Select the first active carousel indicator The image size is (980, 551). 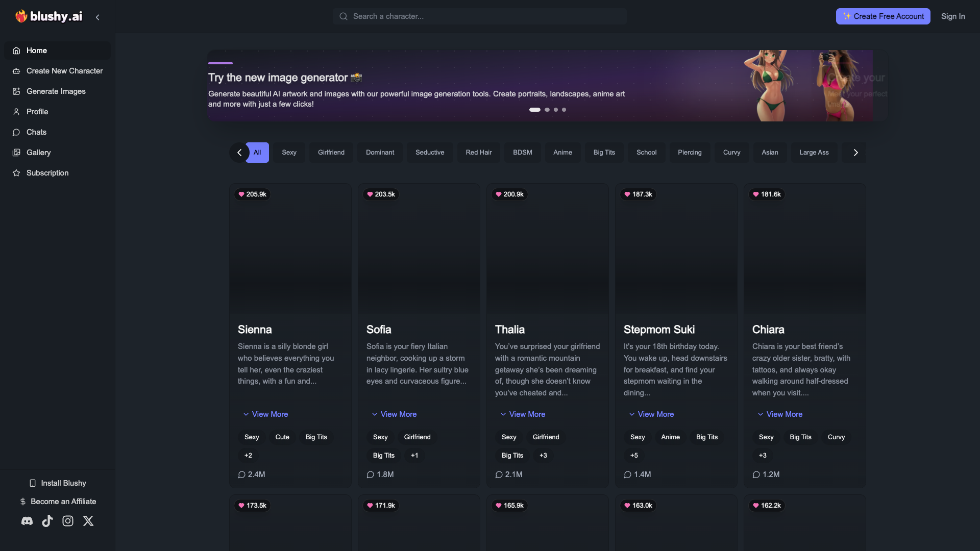534,110
